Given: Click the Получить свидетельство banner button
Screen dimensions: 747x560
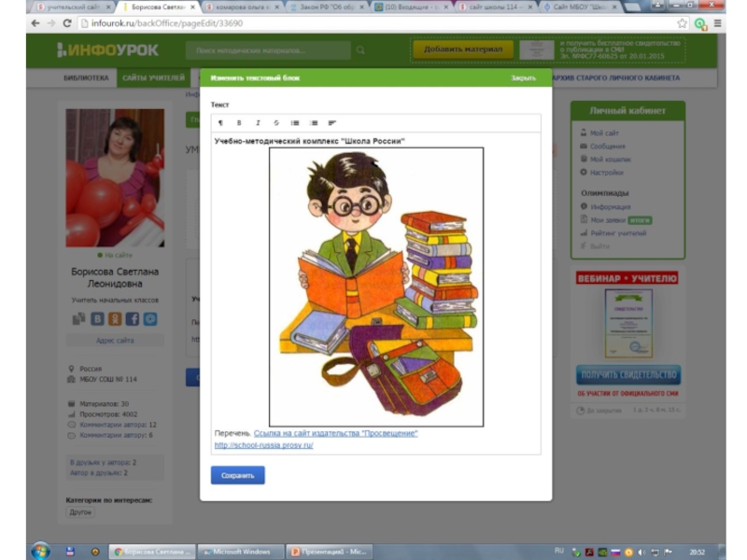Looking at the screenshot, I should point(628,375).
